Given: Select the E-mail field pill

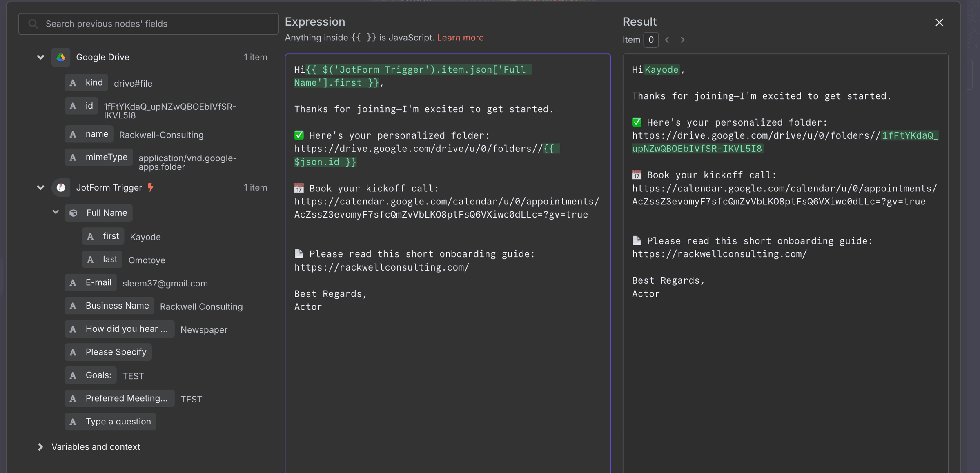Looking at the screenshot, I should pos(91,283).
